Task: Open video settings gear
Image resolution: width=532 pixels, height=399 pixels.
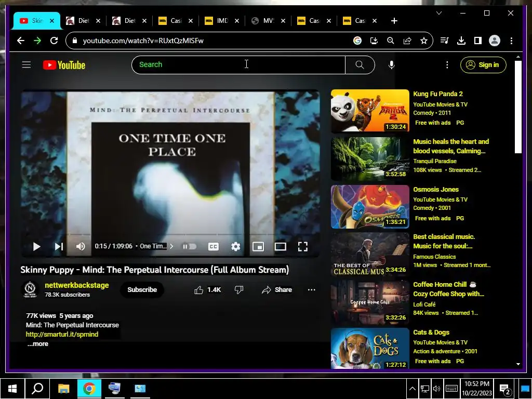Action: point(235,247)
